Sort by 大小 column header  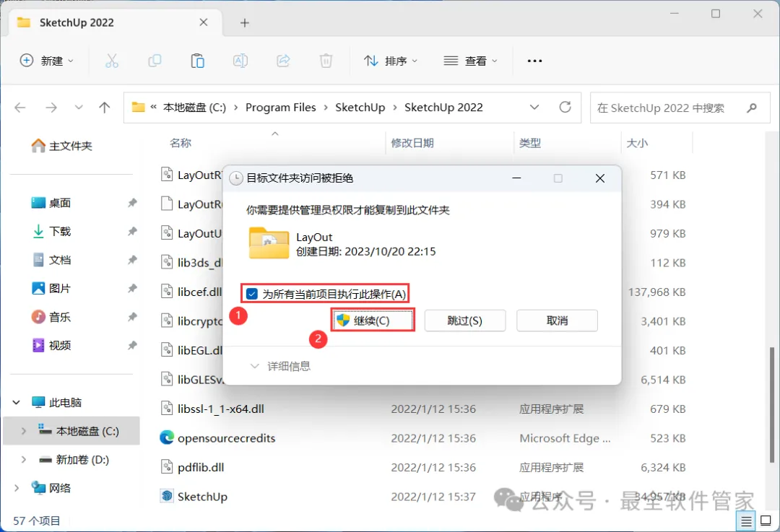637,143
